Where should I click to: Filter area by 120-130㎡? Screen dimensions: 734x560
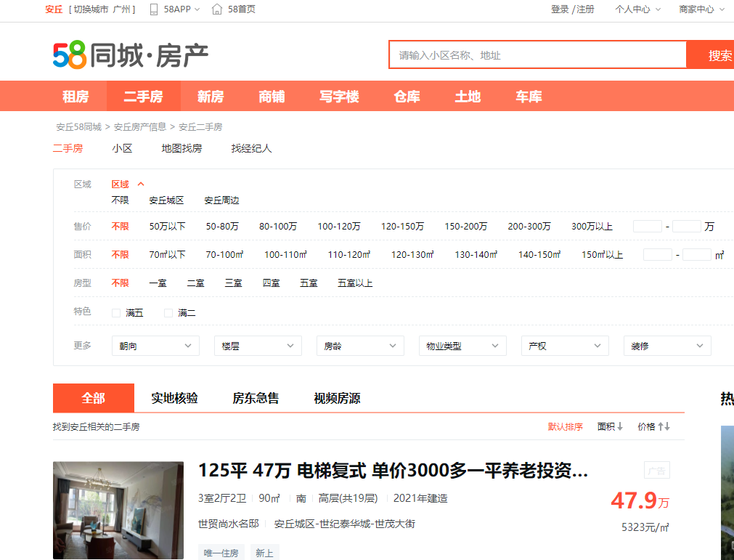[x=412, y=255]
